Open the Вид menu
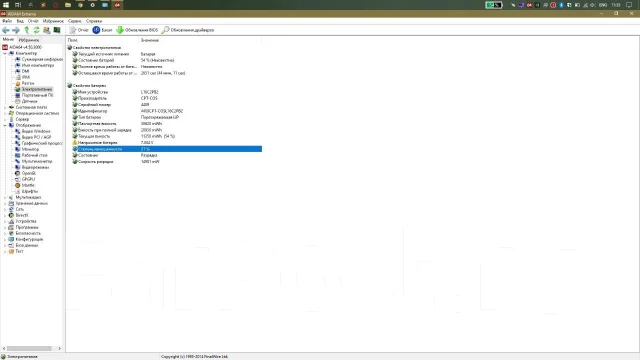 point(20,21)
